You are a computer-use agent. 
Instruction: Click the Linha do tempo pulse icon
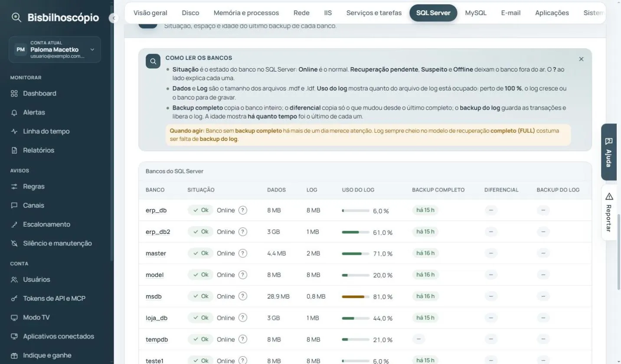14,131
